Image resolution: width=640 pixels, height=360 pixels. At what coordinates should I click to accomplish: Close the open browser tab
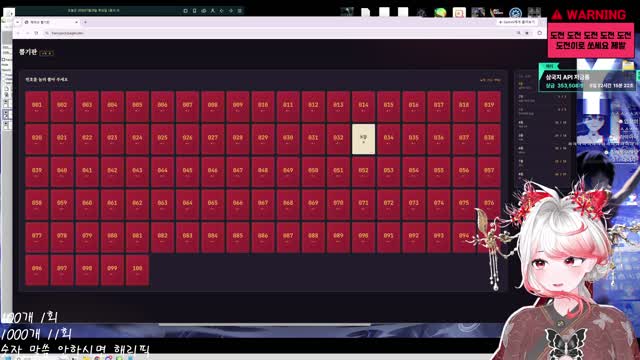[76, 22]
